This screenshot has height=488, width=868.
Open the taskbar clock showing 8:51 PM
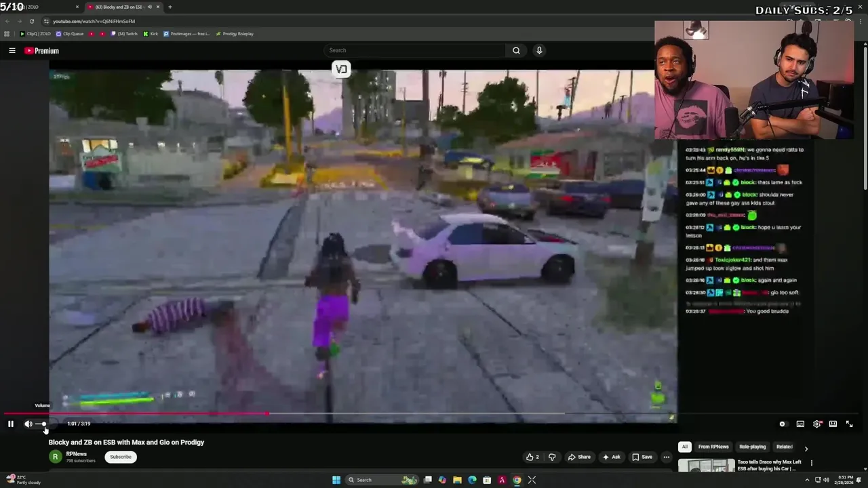coord(846,480)
